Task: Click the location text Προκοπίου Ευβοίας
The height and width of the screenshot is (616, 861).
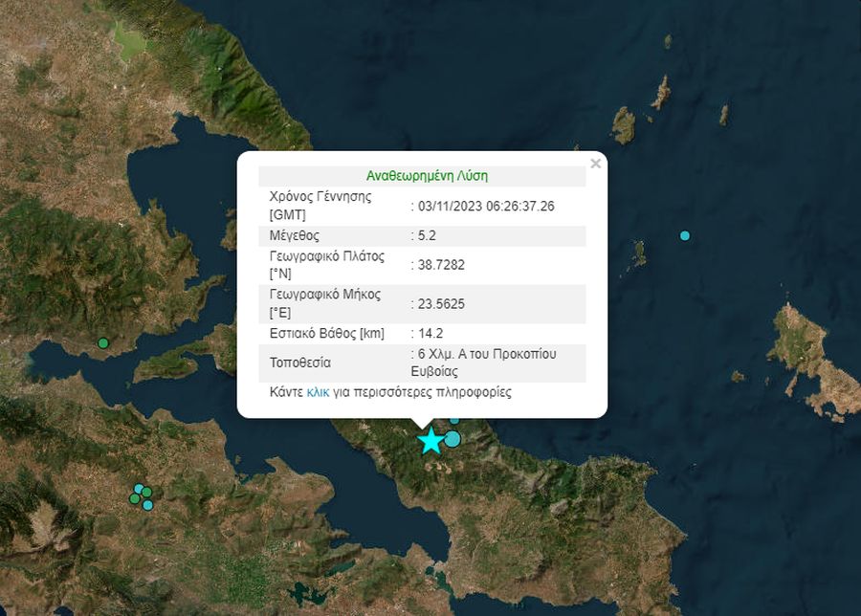Action: pos(483,363)
